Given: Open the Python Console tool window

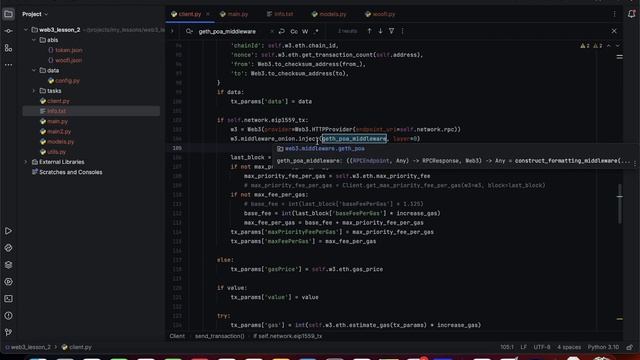Looking at the screenshot, I should click(8, 248).
